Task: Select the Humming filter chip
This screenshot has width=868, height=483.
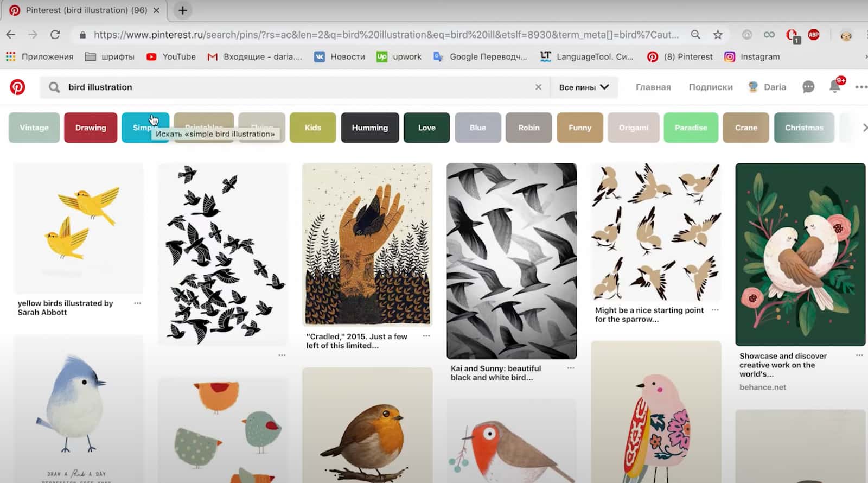Action: click(370, 128)
